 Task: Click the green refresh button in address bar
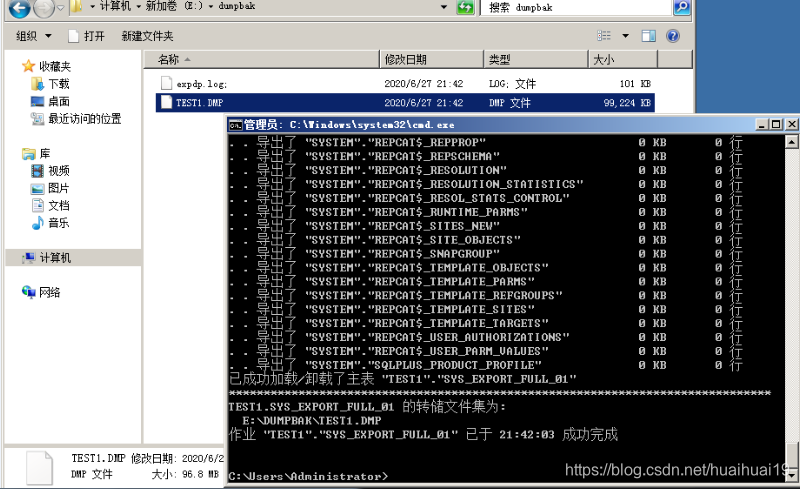point(465,7)
